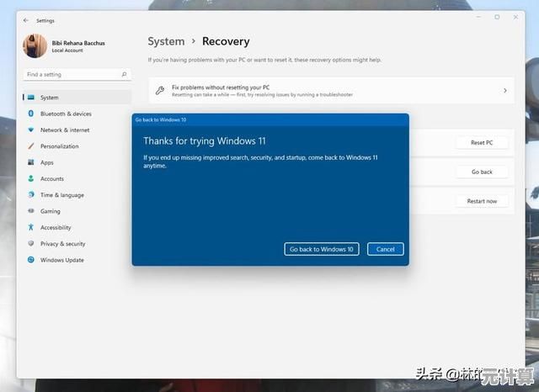Click the Restart now button

482,201
